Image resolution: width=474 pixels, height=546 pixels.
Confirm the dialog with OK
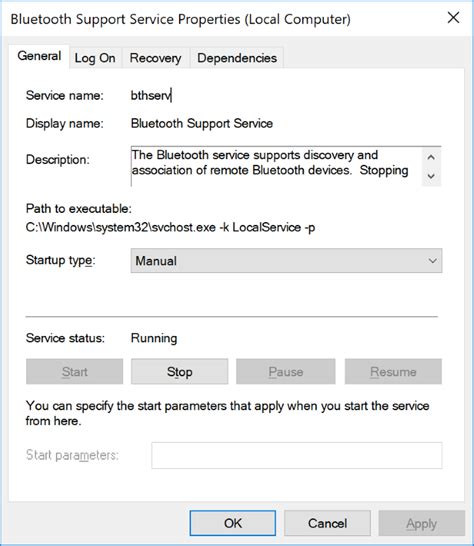[x=233, y=523]
